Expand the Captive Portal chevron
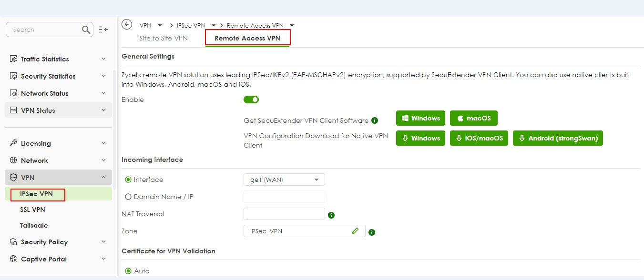 [x=103, y=259]
